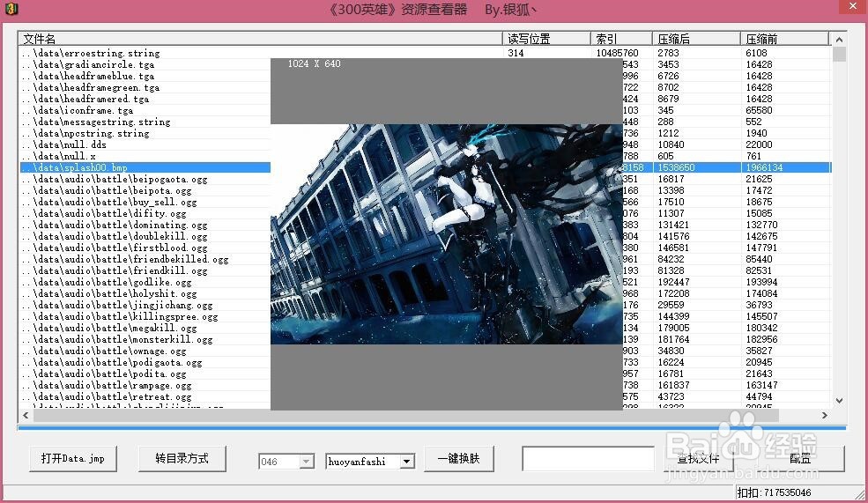Select audio\battle\retreat.ogg row
The height and width of the screenshot is (503, 868).
pos(145,396)
